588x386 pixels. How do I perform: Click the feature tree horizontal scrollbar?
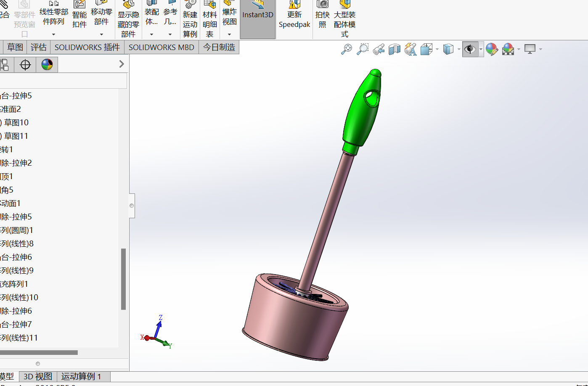[x=39, y=352]
